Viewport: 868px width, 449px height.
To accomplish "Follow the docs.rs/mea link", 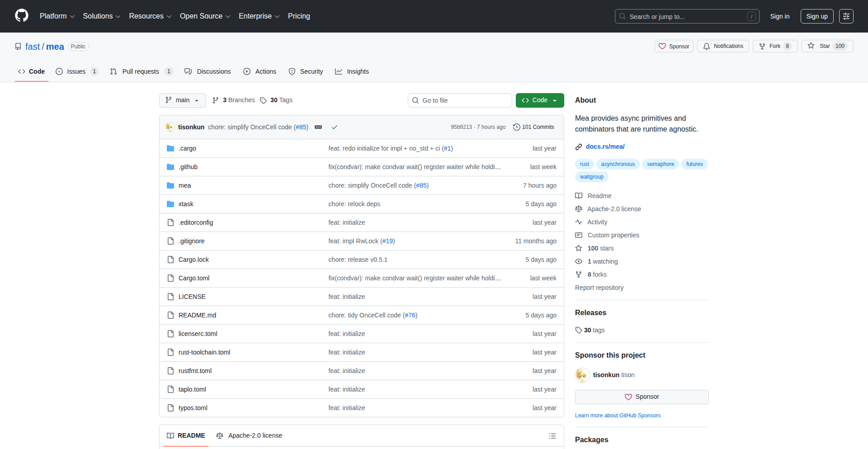I will point(605,147).
